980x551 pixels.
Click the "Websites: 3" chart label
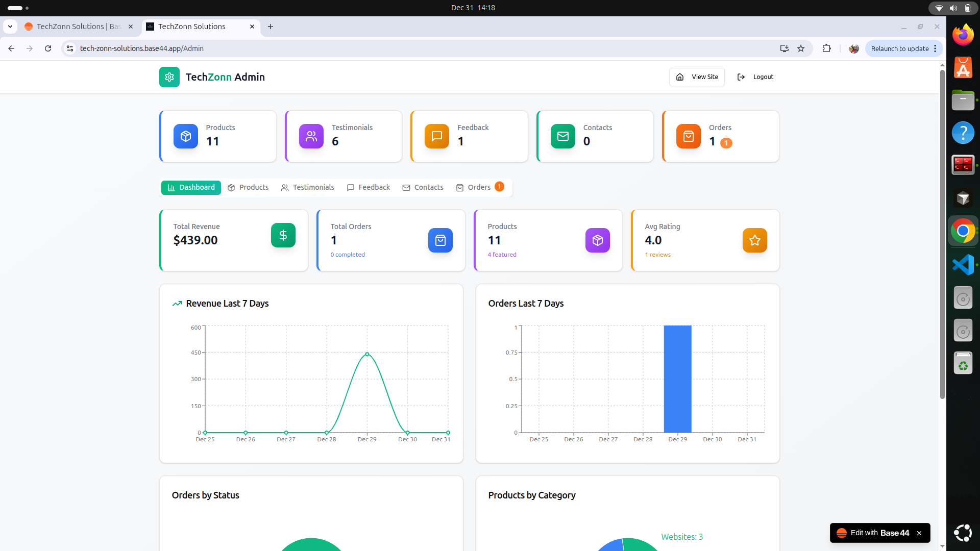682,537
